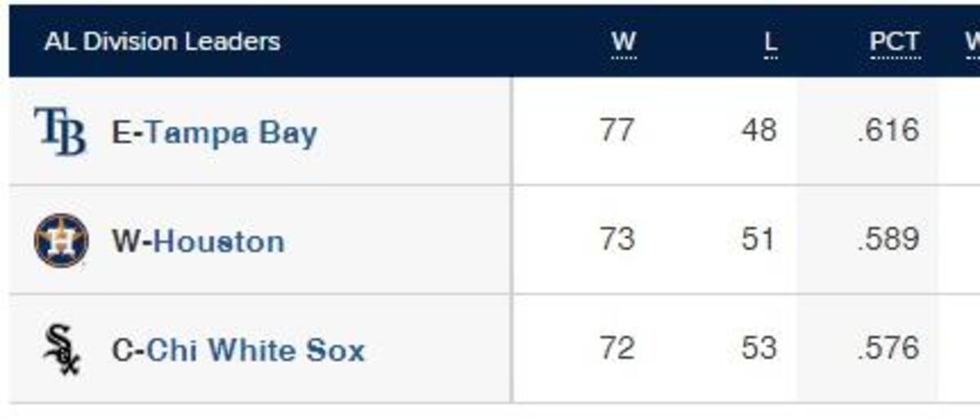The height and width of the screenshot is (420, 980).
Task: Click White Sox 72 wins cell
Action: pyautogui.click(x=617, y=348)
